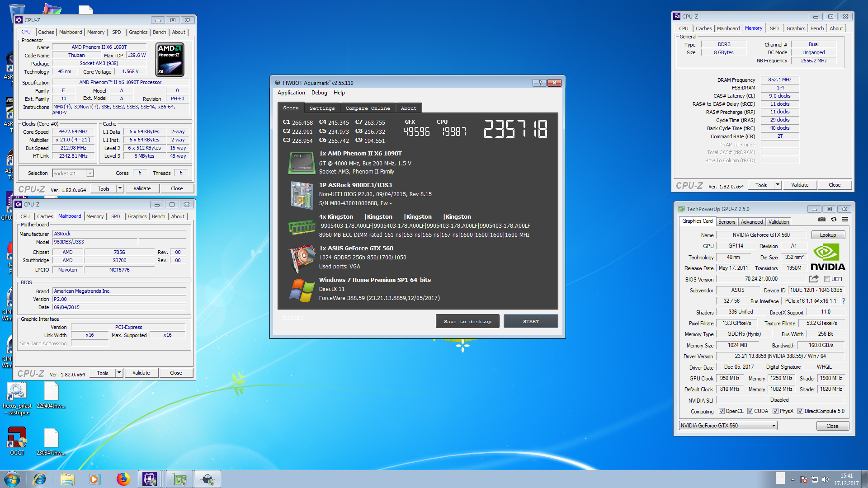Click the volume icon in system tray

[x=825, y=479]
